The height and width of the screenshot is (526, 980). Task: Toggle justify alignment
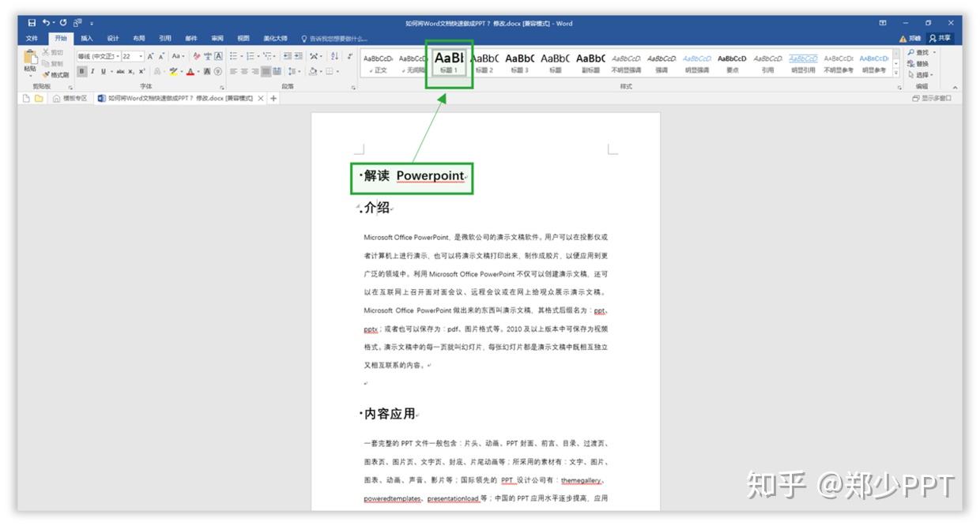point(266,72)
